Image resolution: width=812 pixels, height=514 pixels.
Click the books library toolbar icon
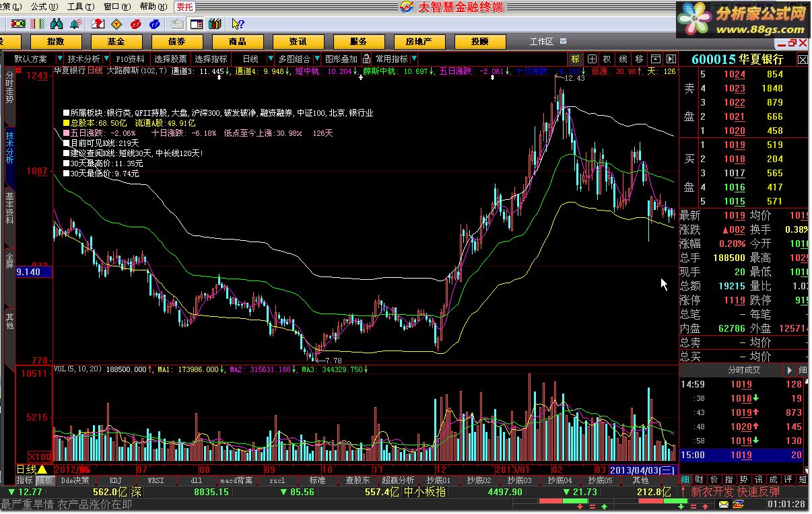[x=215, y=24]
